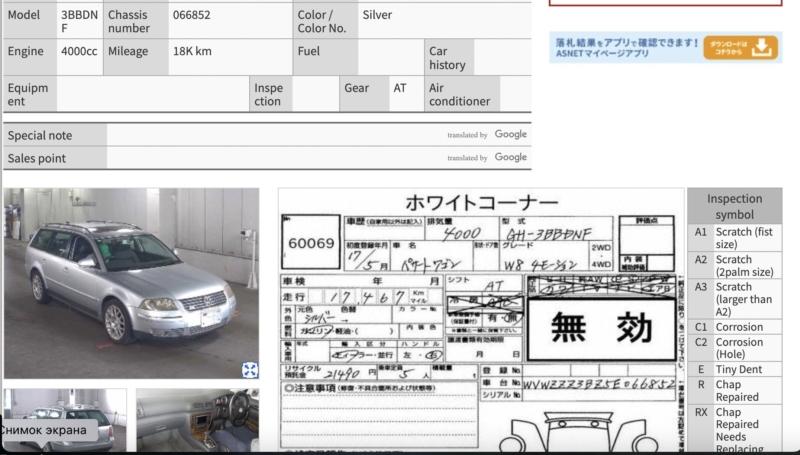This screenshot has width=800, height=455.
Task: Open the main silver wagon photo
Action: [130, 282]
